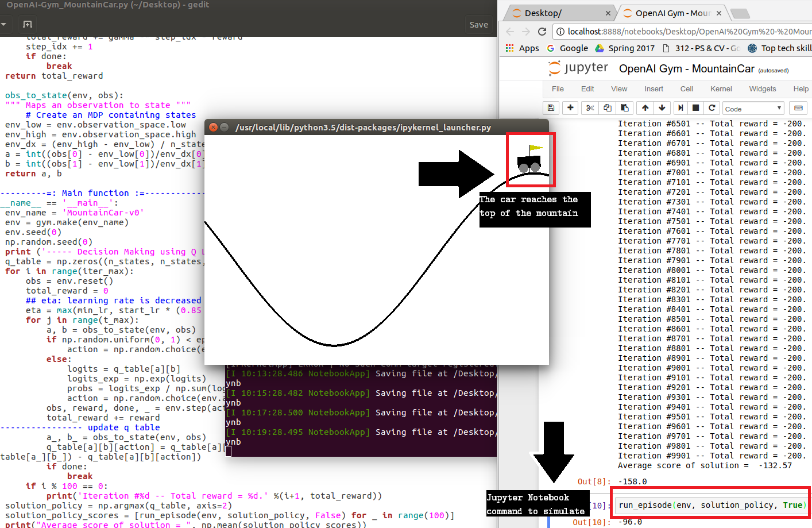Move the selected cell up
This screenshot has width=812, height=528.
point(645,108)
